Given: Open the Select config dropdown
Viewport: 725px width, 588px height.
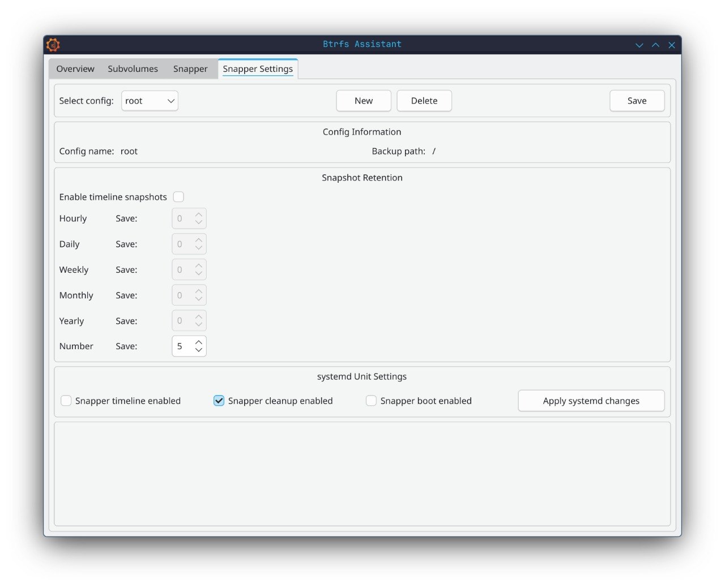Looking at the screenshot, I should pos(150,101).
